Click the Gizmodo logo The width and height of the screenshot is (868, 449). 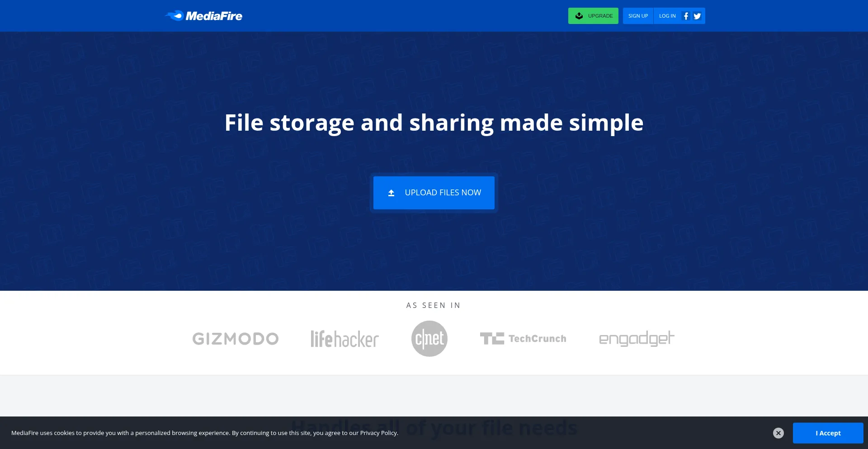[236, 339]
